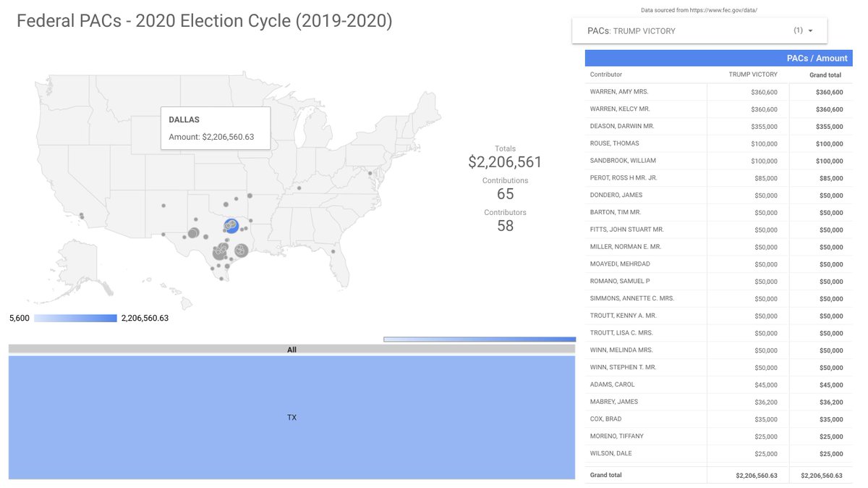Select BARTON, TIM MR. contributor
The image size is (868, 488).
pos(616,213)
